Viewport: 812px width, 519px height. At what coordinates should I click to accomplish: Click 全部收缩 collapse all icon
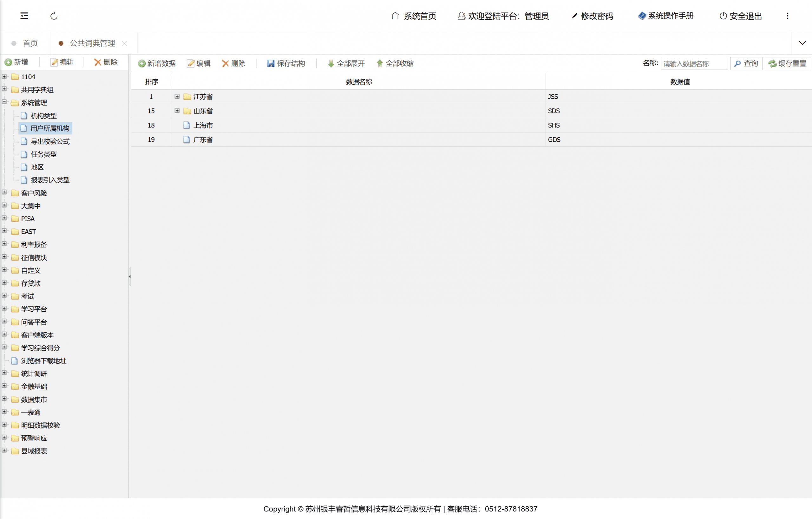[380, 63]
